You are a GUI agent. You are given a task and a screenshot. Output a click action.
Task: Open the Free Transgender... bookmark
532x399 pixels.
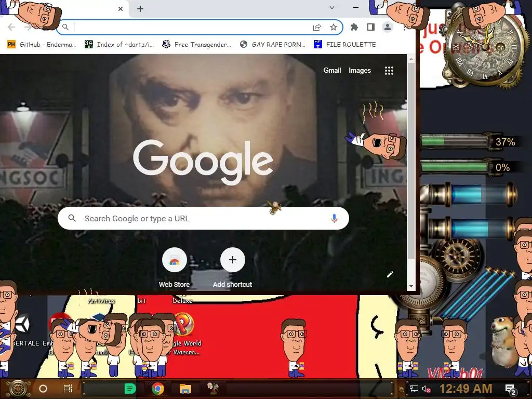click(196, 45)
